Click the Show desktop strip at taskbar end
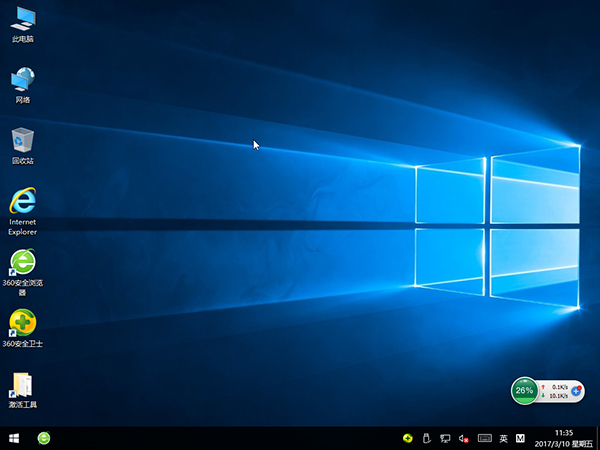The image size is (600, 450). pyautogui.click(x=598, y=438)
